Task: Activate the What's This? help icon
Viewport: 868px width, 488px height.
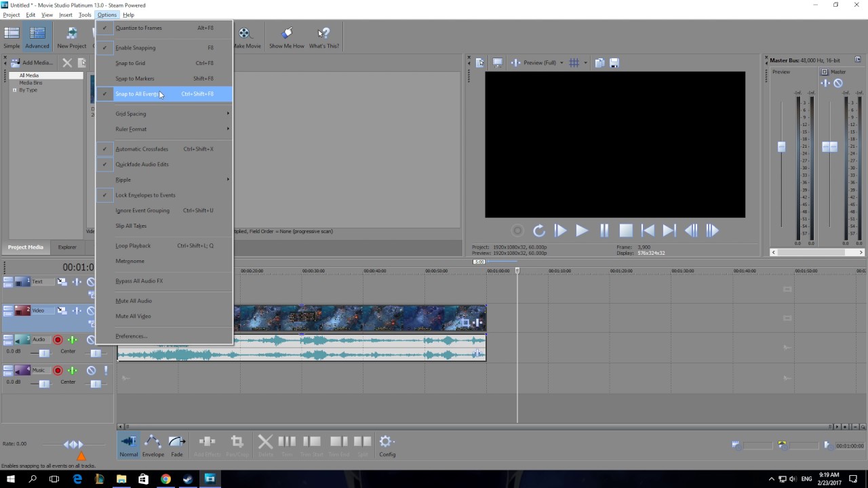Action: click(x=324, y=37)
